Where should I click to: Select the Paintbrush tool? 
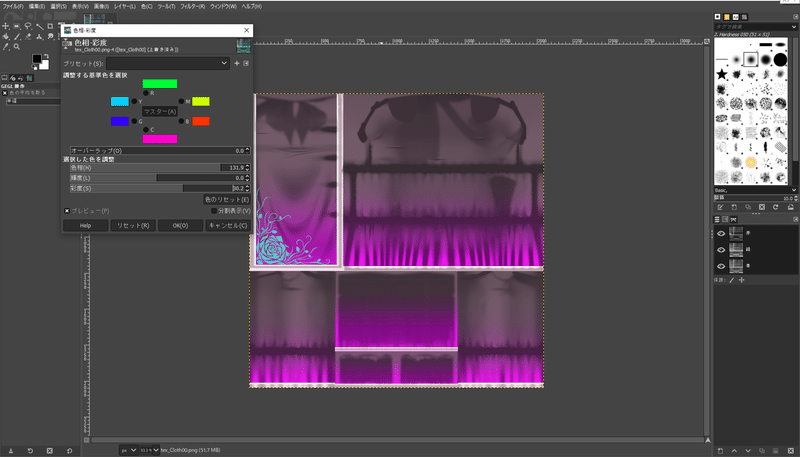point(17,37)
